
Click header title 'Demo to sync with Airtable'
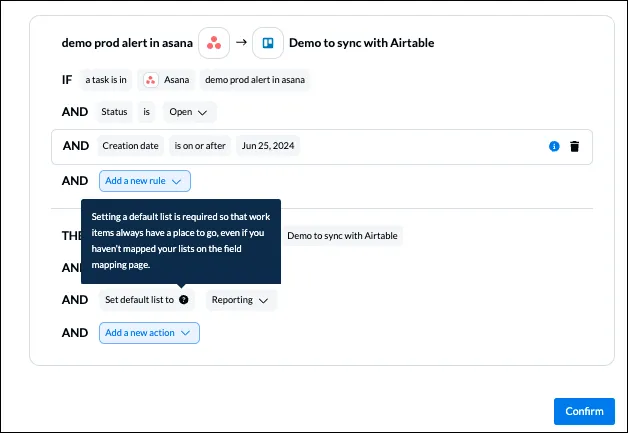(x=362, y=43)
